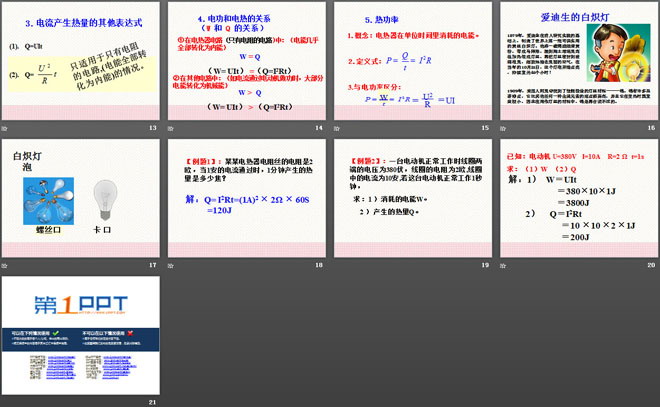Open slide 20 with the motor solution
The height and width of the screenshot is (407, 660).
tap(575, 198)
